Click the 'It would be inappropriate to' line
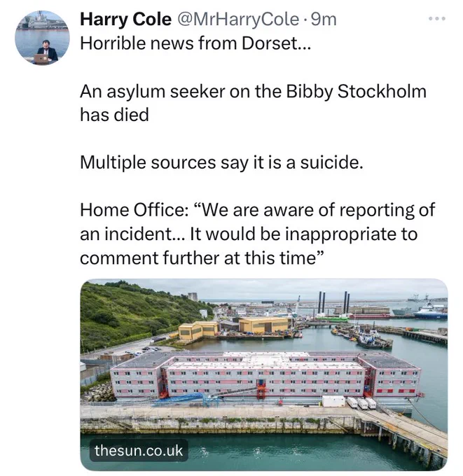The image size is (463, 476). point(304,234)
